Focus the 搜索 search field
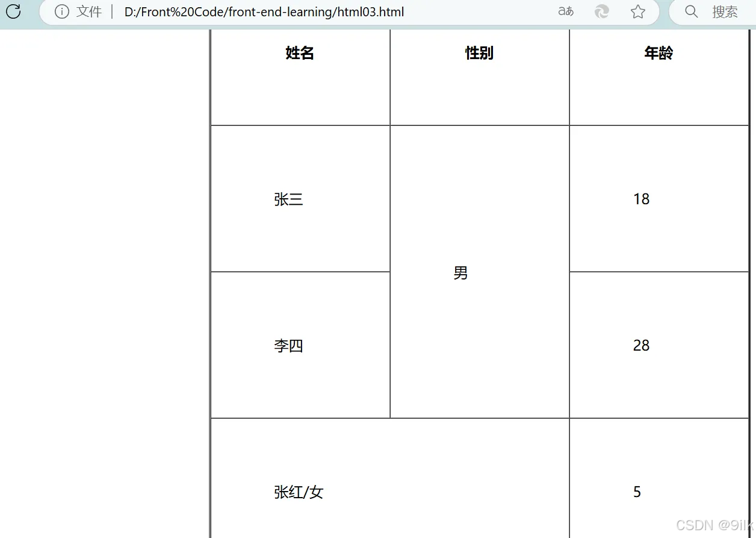The width and height of the screenshot is (756, 538). (x=713, y=11)
